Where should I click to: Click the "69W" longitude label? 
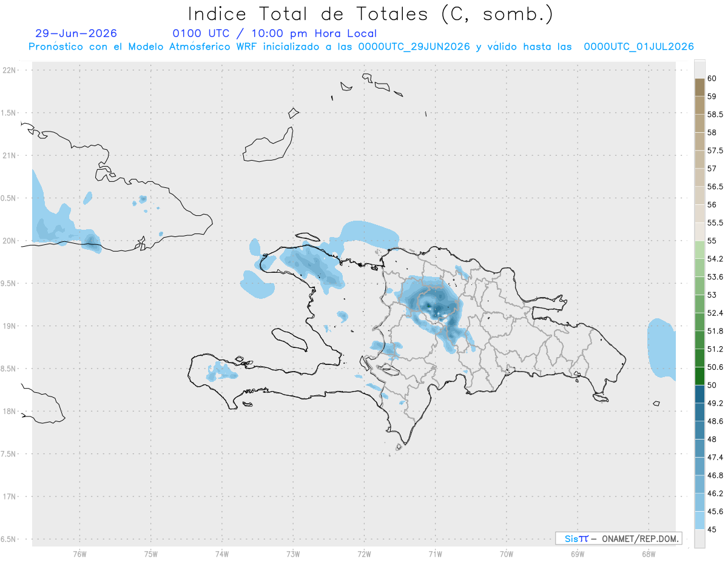[x=578, y=554]
